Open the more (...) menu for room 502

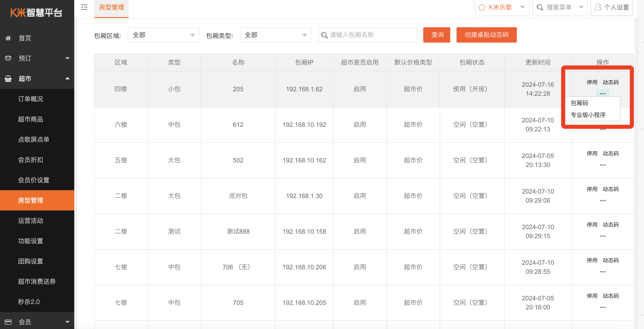tap(603, 165)
